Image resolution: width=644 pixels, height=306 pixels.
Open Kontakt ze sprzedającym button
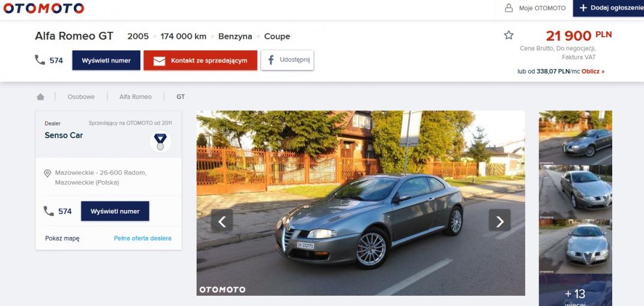(x=200, y=61)
